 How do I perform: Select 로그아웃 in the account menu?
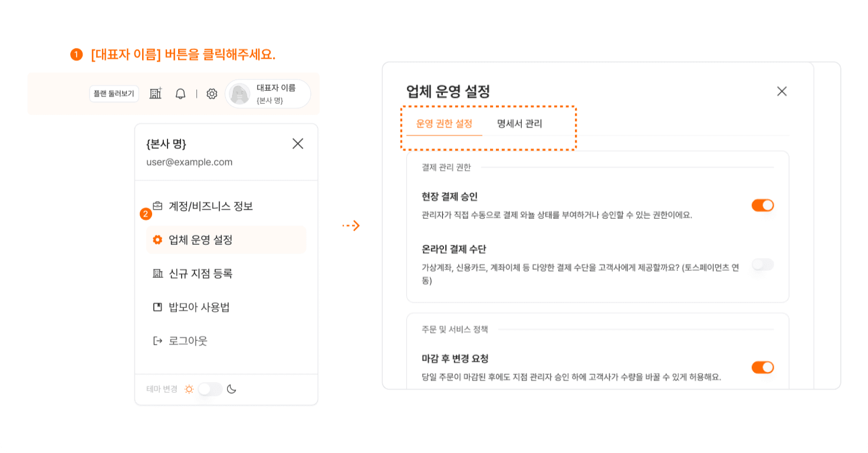point(226,341)
